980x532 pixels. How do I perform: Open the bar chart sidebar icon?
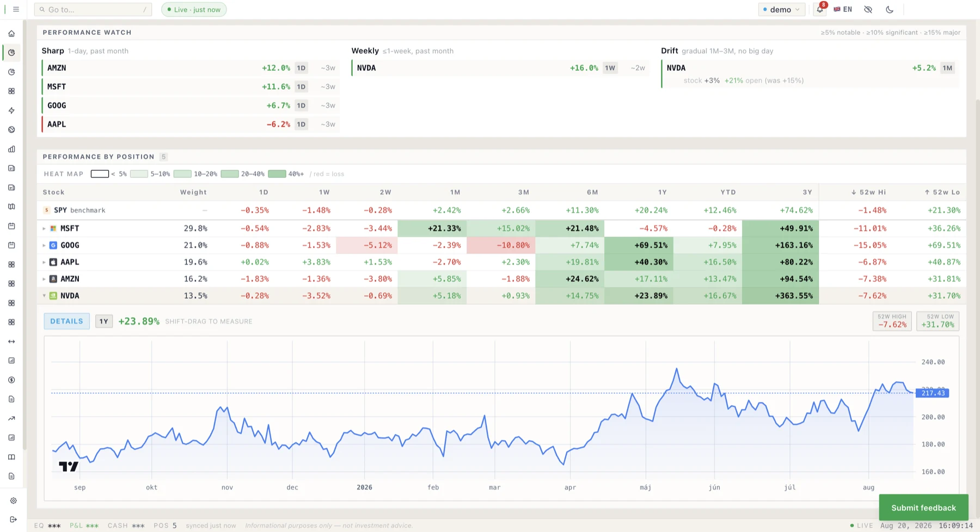(11, 149)
